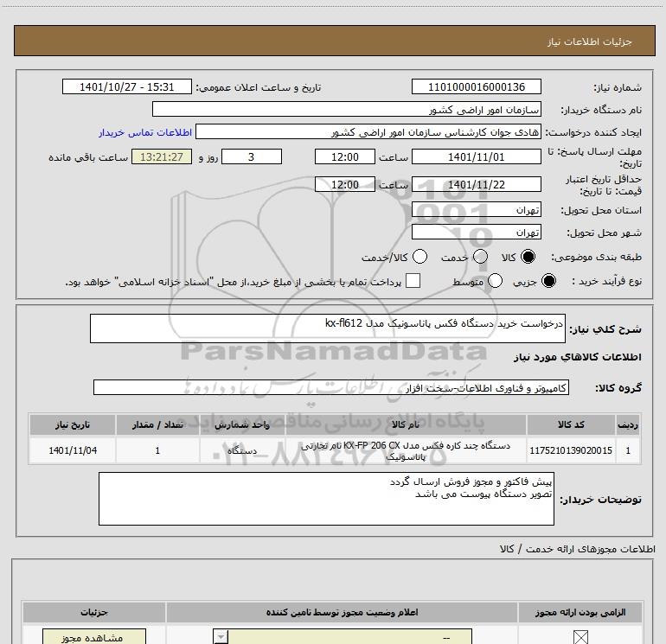Click delivery province field تهران

[x=476, y=209]
